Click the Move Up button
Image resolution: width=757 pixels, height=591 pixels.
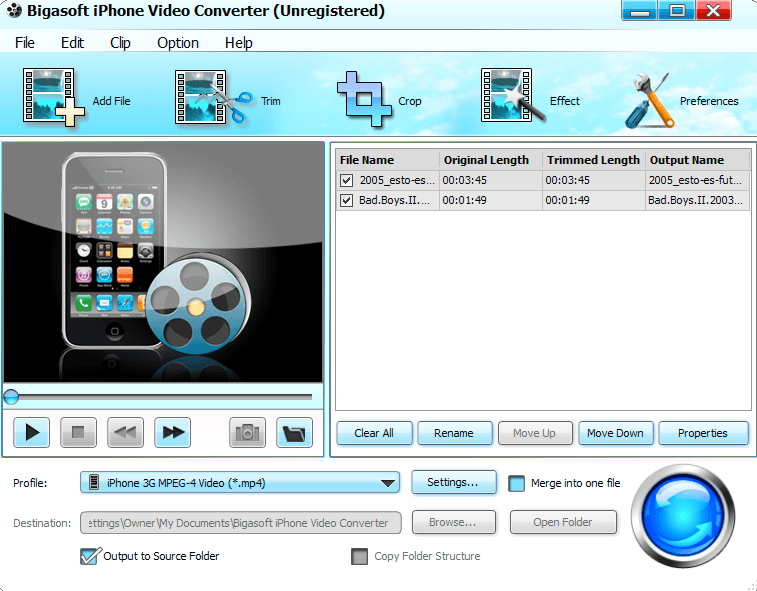click(534, 433)
